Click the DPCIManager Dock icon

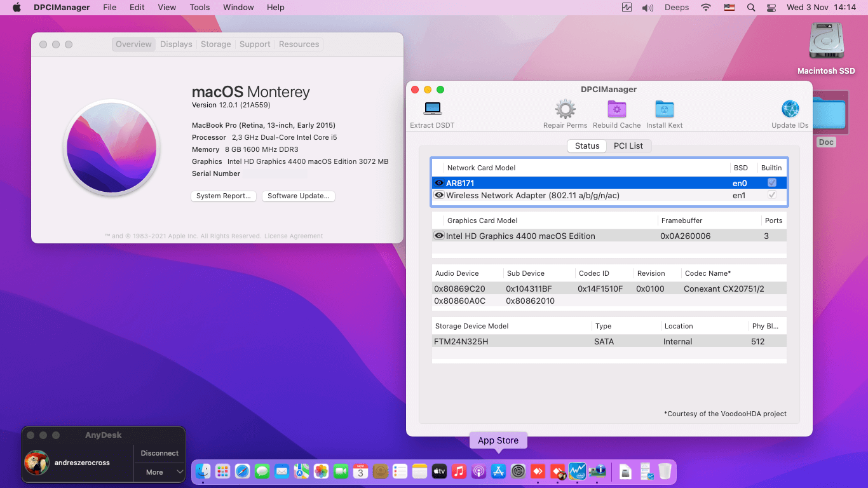[x=597, y=471]
